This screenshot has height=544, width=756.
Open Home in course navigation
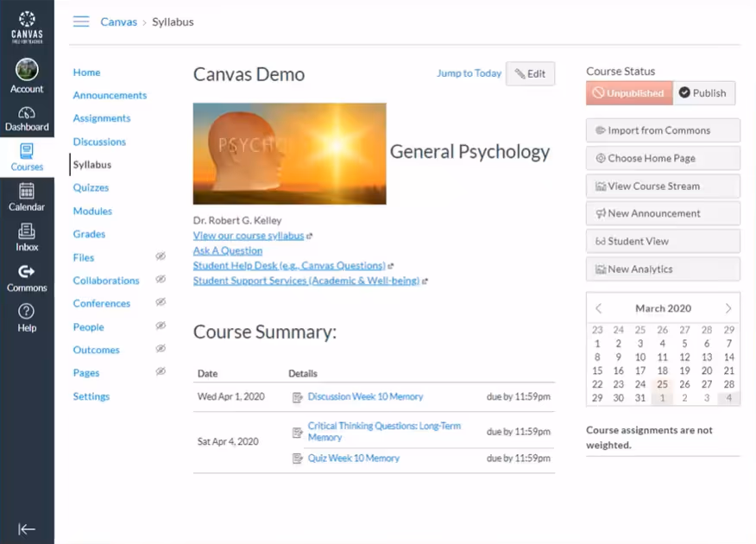coord(87,73)
